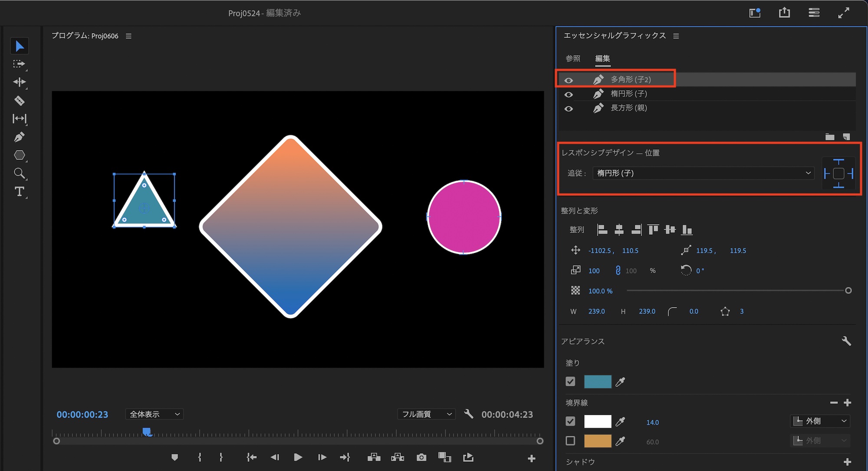The width and height of the screenshot is (868, 471).
Task: Open Appearance wrench settings
Action: (846, 341)
